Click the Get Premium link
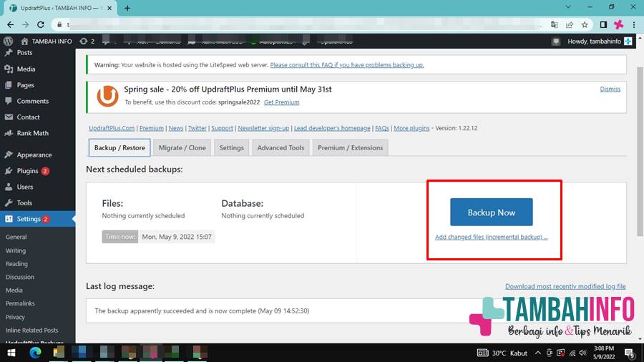 tap(281, 102)
